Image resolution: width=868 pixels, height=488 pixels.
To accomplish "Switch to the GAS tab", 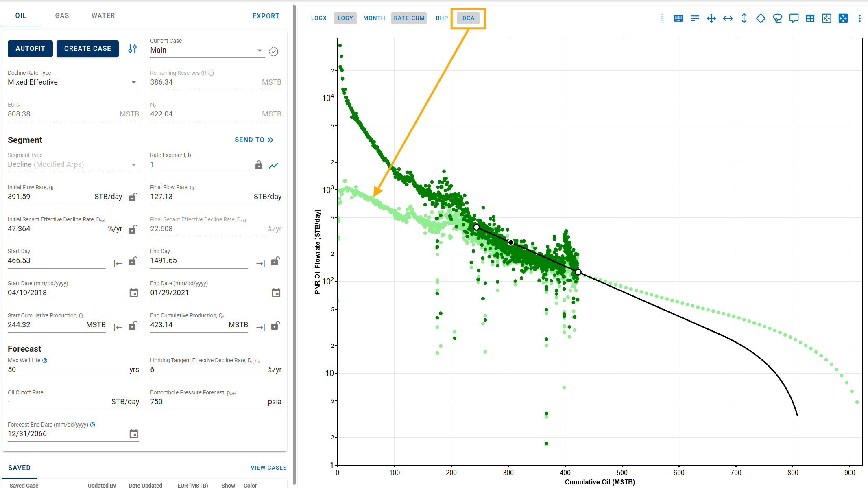I will point(62,15).
